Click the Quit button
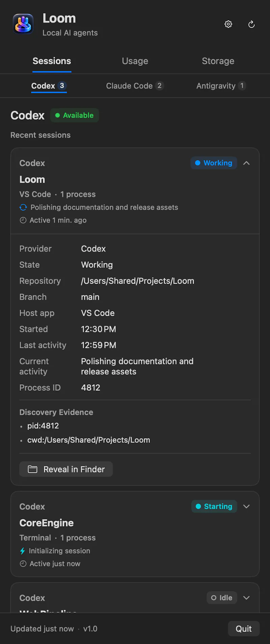Screen dimensions: 270x644 pos(244,628)
